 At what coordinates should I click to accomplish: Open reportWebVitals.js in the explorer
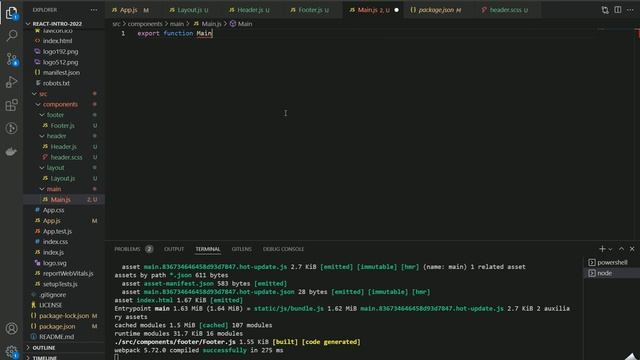68,273
